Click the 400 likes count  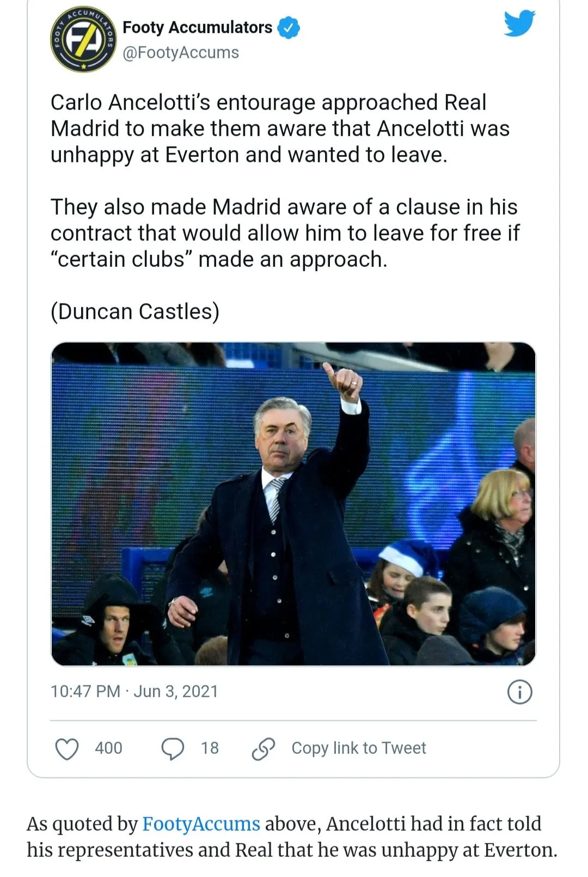point(108,748)
